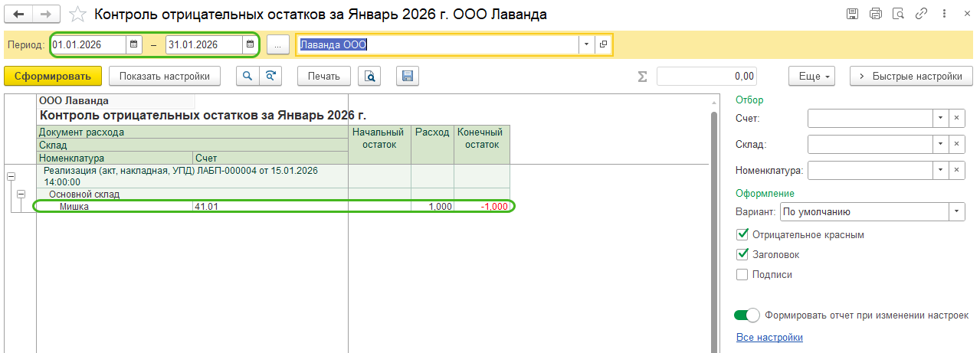The height and width of the screenshot is (353, 980).
Task: Open the Счет filter dropdown
Action: pos(939,118)
